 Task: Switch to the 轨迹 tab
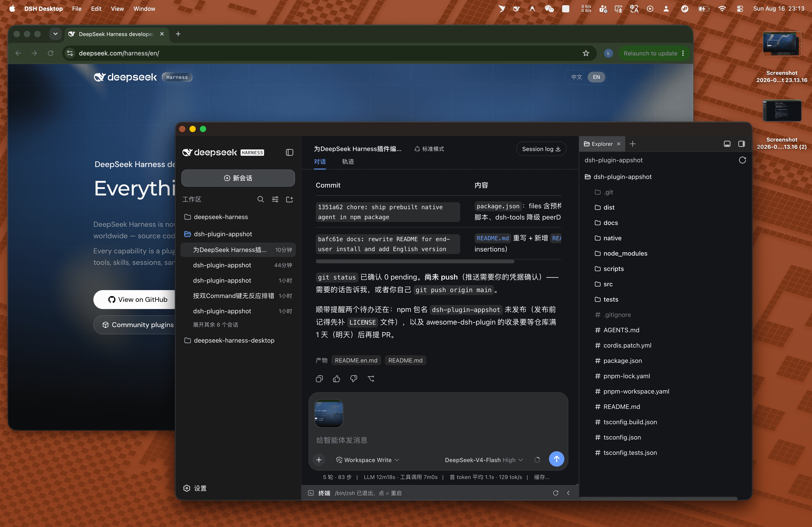(348, 162)
